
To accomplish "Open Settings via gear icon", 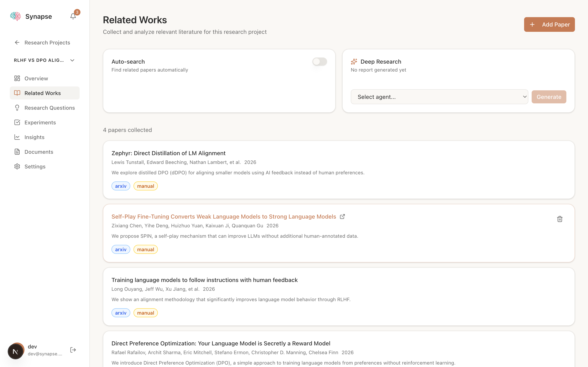I will (17, 166).
